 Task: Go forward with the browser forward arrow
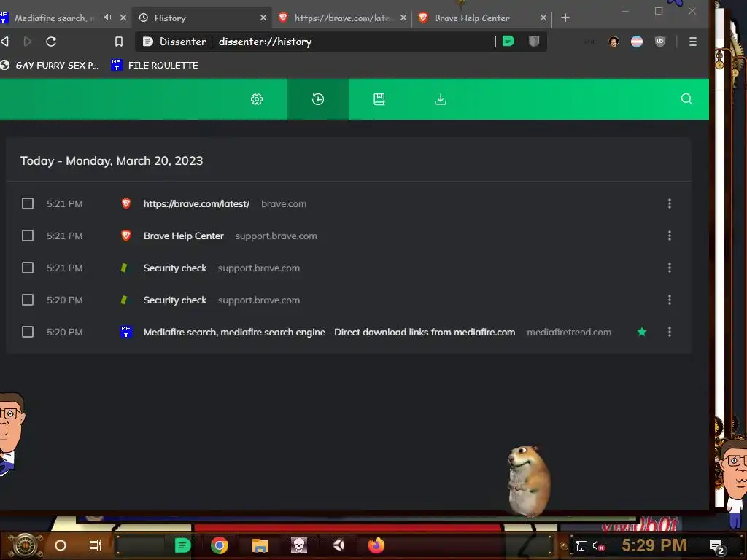coord(28,42)
